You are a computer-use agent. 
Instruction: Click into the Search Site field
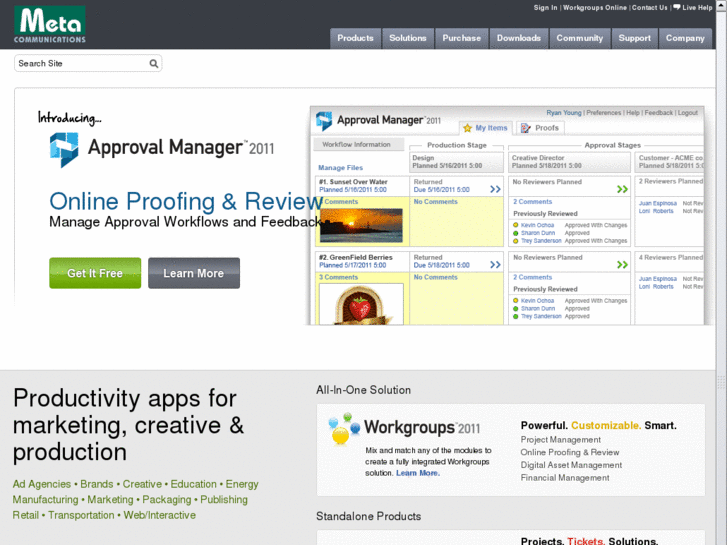(80, 63)
